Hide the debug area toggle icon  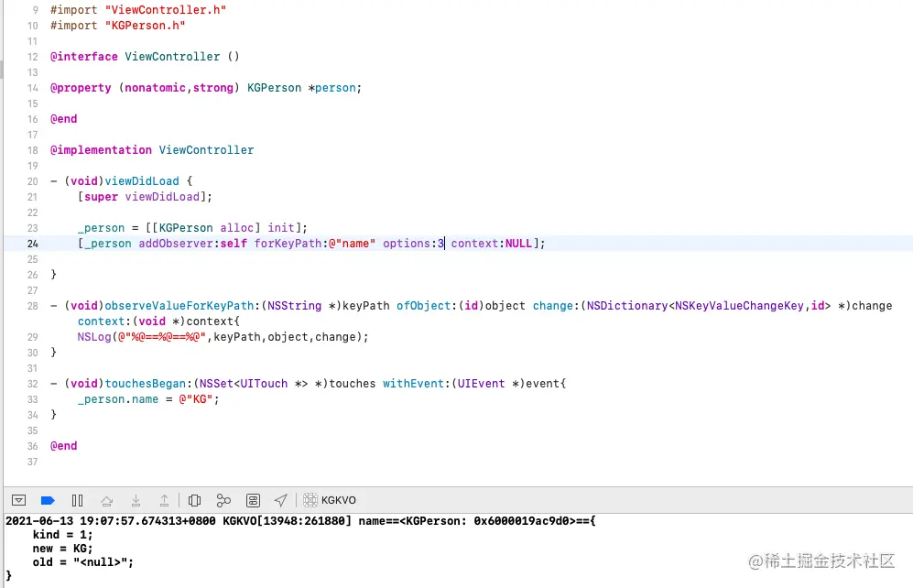point(18,500)
